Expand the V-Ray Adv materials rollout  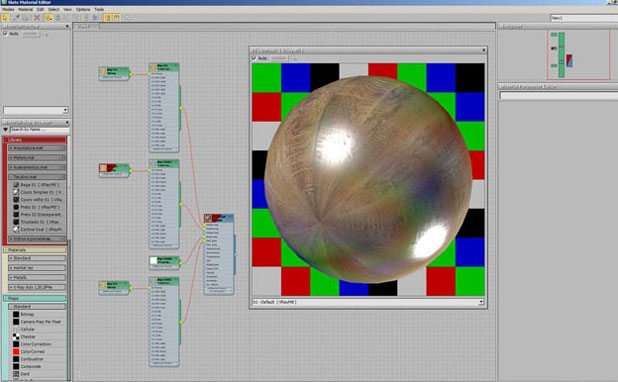tap(37, 287)
